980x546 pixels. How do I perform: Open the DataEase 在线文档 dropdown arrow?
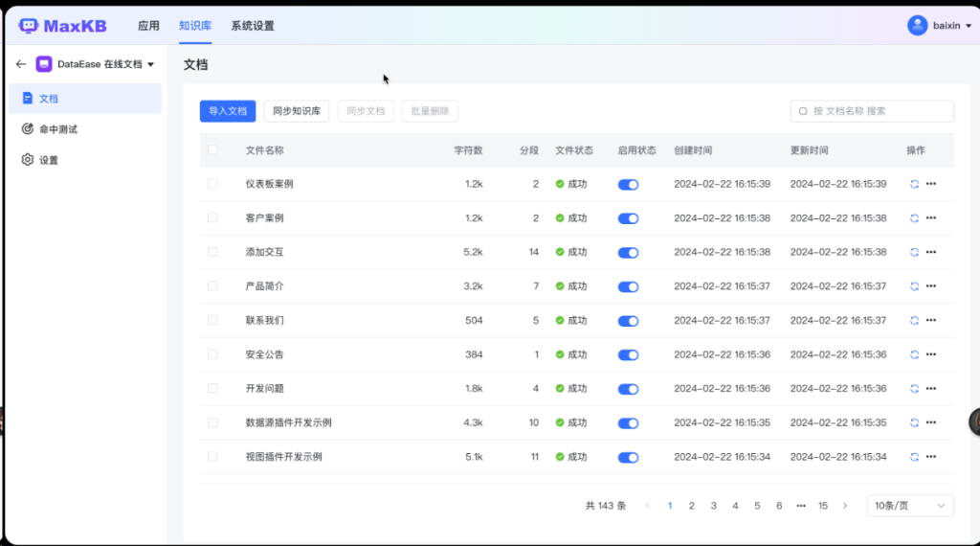point(150,64)
